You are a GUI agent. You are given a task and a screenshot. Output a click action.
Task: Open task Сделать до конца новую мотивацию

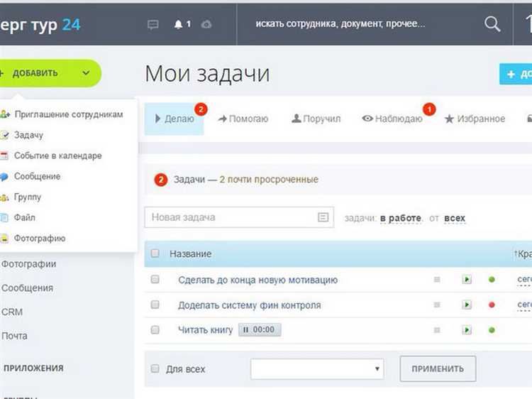(258, 280)
